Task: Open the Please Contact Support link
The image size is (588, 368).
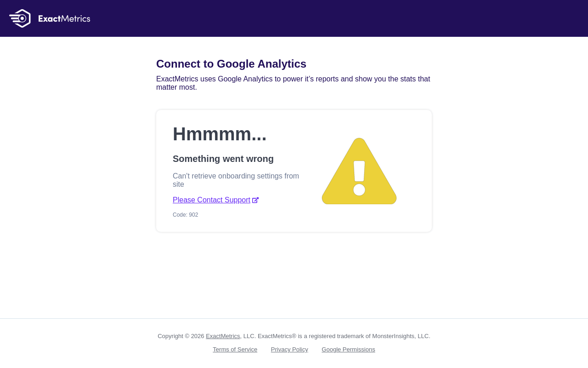Action: (x=211, y=200)
